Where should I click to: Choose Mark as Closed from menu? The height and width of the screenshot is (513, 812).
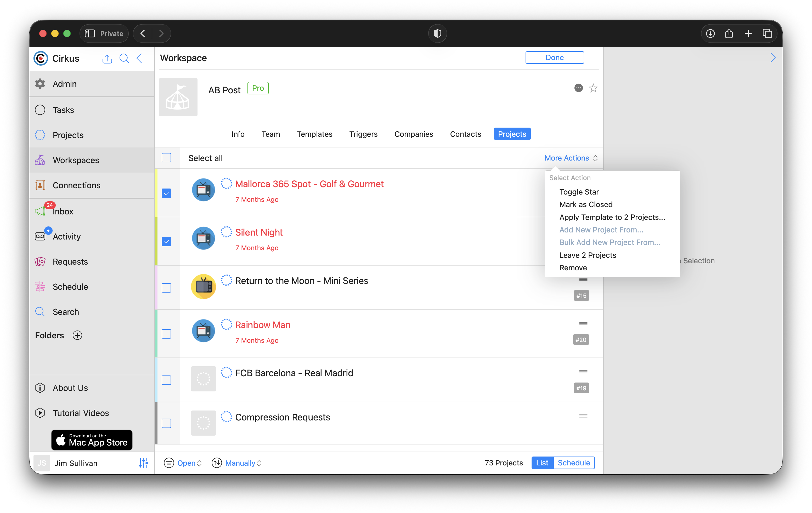[x=586, y=204]
